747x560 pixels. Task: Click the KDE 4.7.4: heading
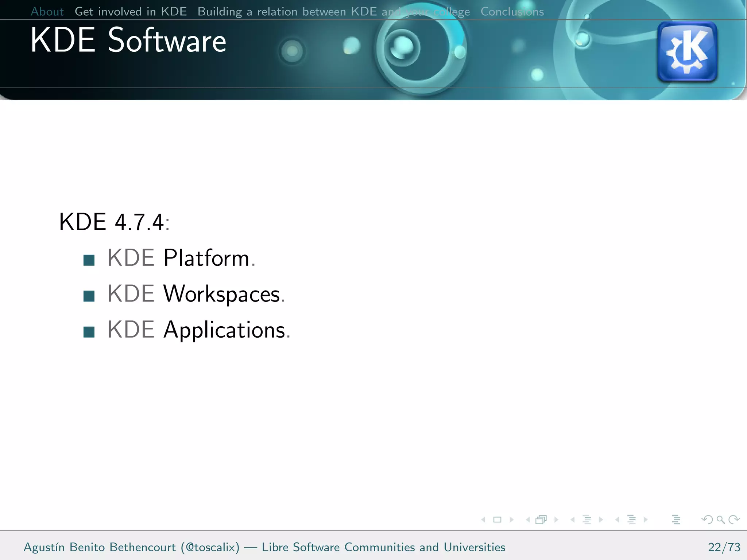(115, 222)
